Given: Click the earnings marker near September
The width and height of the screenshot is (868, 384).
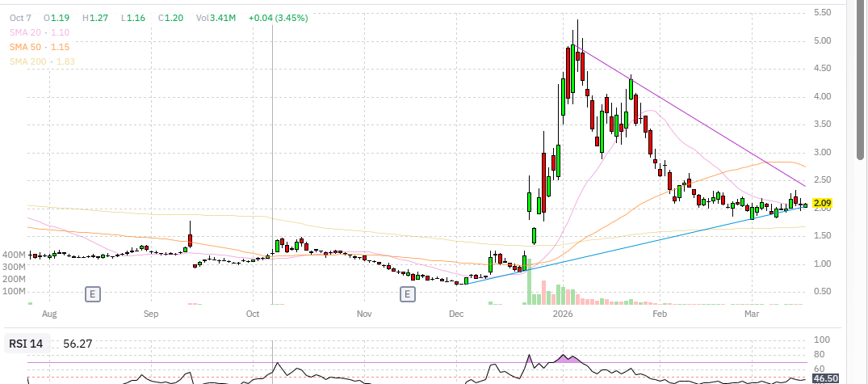Looking at the screenshot, I should (92, 294).
